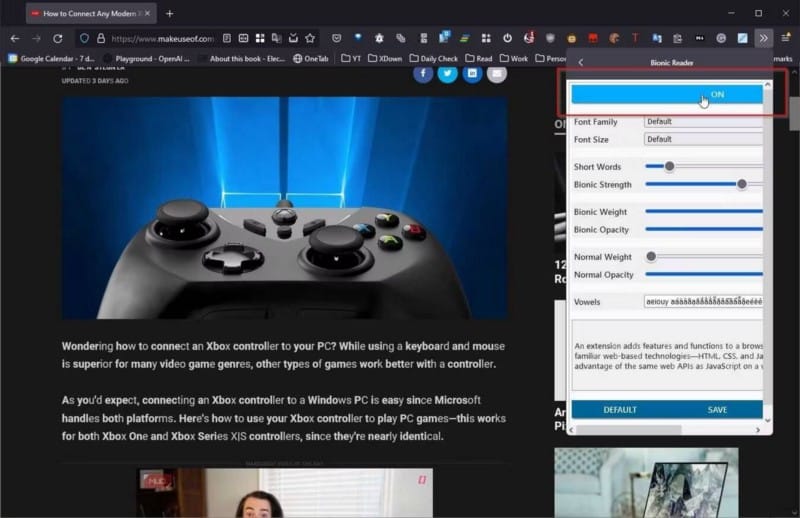
Task: Reload the page with the refresh icon
Action: [x=58, y=38]
